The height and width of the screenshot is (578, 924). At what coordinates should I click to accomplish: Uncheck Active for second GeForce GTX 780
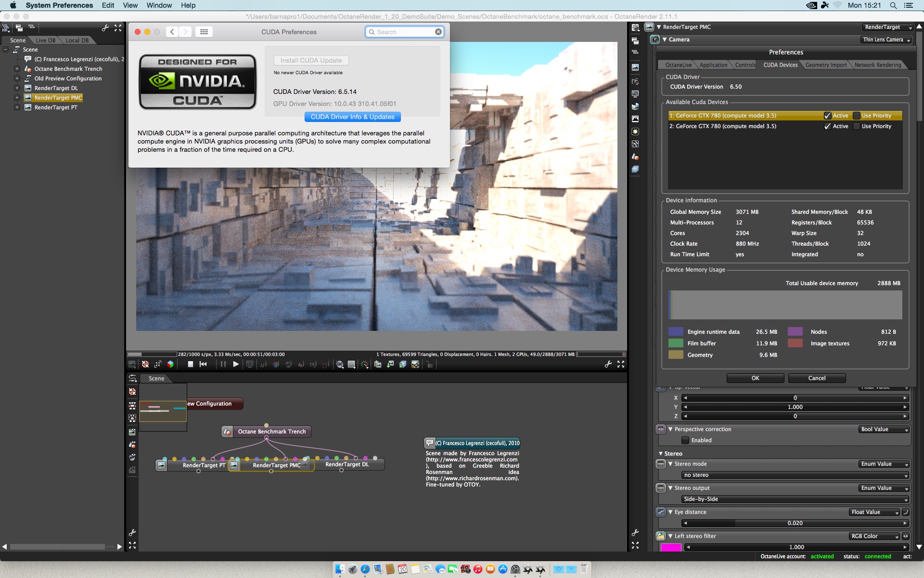(828, 126)
